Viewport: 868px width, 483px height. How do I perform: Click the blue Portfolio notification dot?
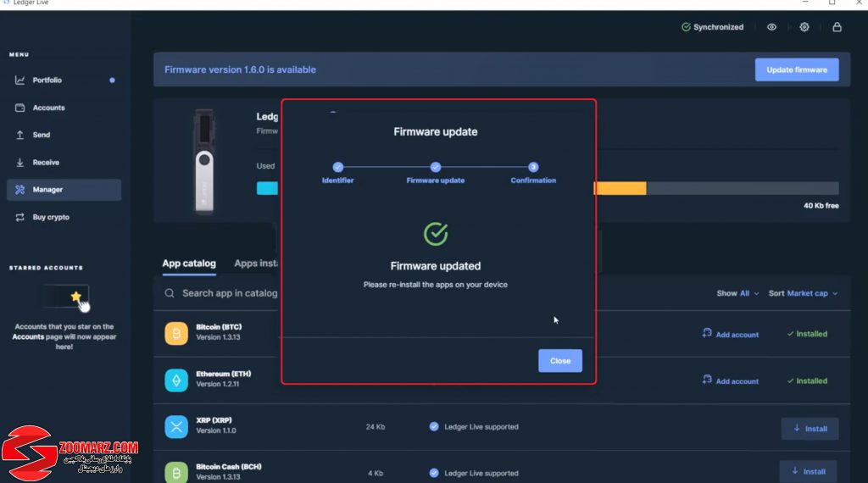(x=113, y=80)
